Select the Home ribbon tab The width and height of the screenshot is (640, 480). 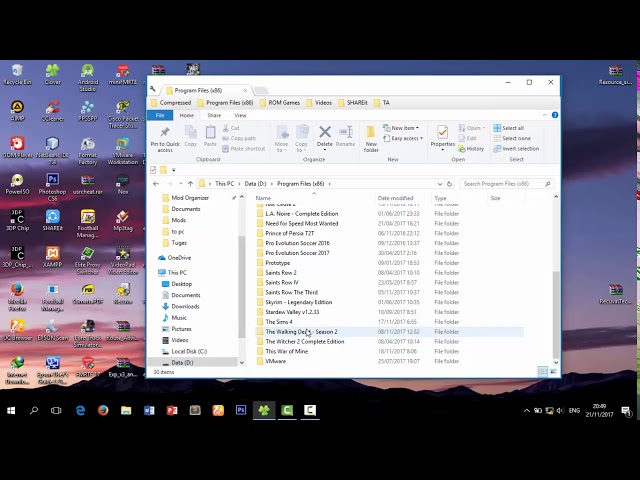point(187,115)
